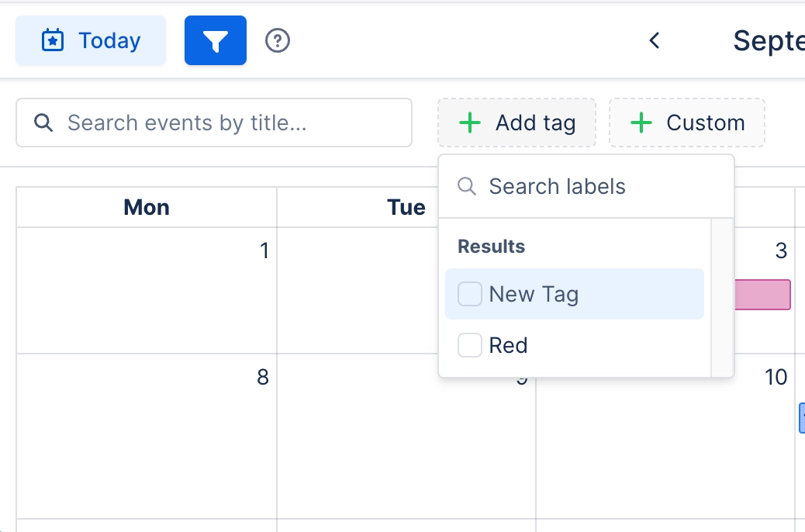Image resolution: width=805 pixels, height=532 pixels.
Task: Click the Today button
Action: tap(90, 40)
